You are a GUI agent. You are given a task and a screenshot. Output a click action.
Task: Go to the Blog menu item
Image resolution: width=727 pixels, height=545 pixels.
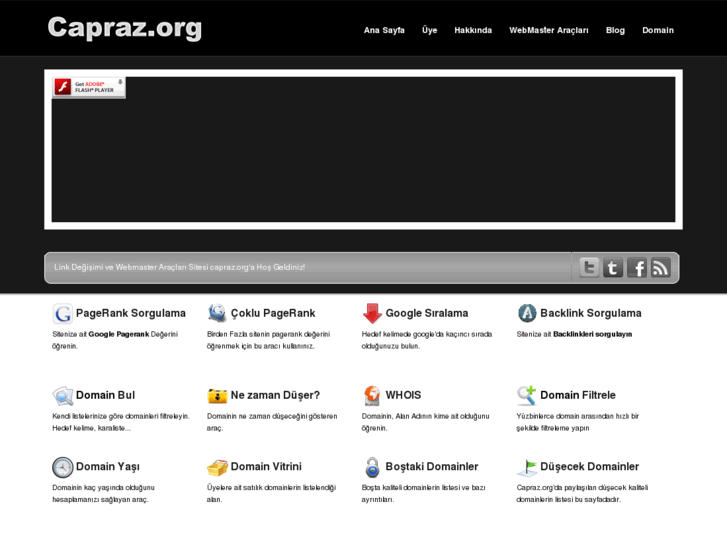tap(615, 30)
